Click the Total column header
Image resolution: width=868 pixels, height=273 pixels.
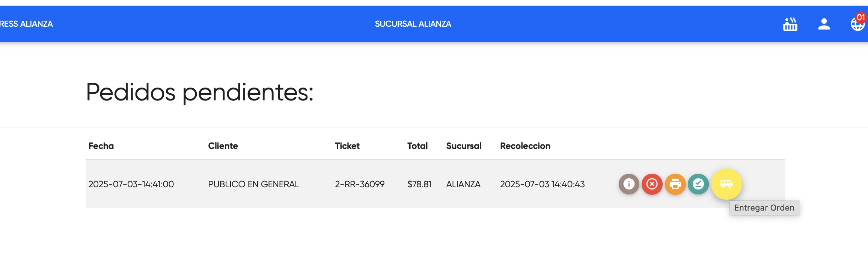click(417, 146)
